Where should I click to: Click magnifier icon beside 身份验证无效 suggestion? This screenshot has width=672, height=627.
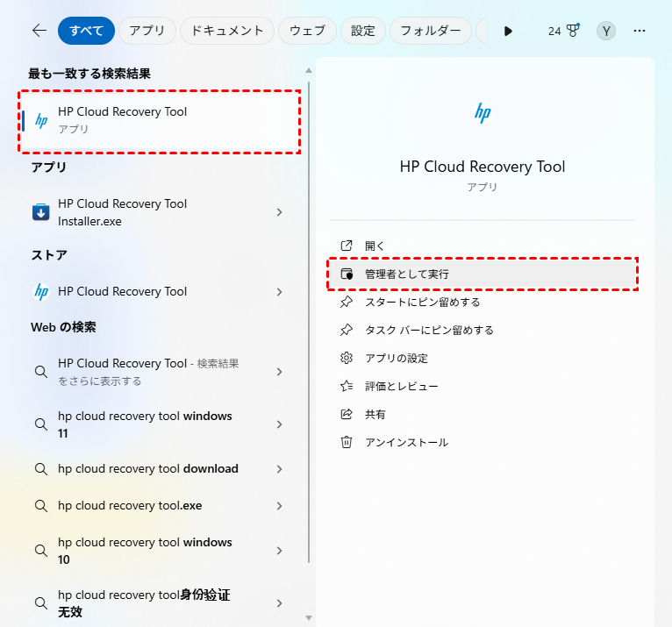(x=41, y=603)
